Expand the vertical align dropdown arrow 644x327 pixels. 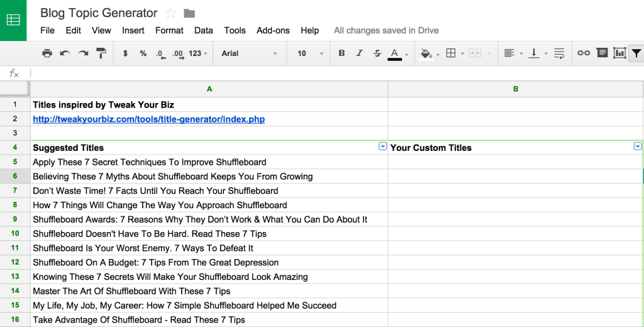point(546,54)
